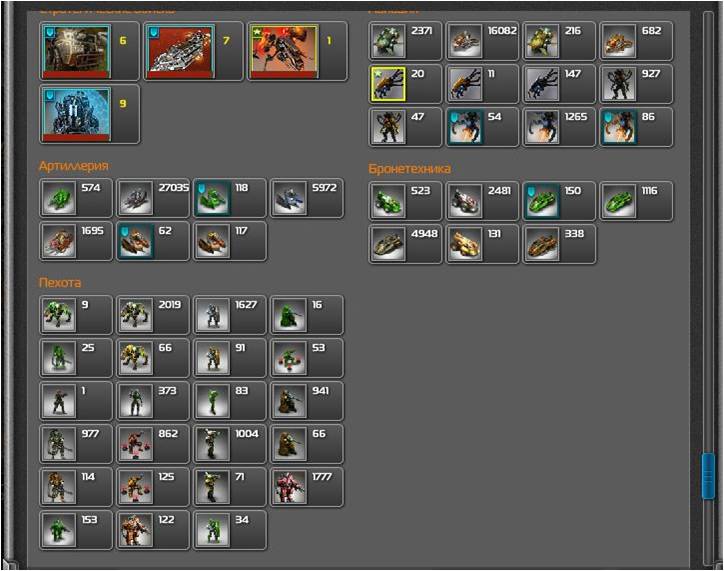Click the blue vertical scrollbar handle
Image resolution: width=724 pixels, height=571 pixels.
(x=708, y=476)
